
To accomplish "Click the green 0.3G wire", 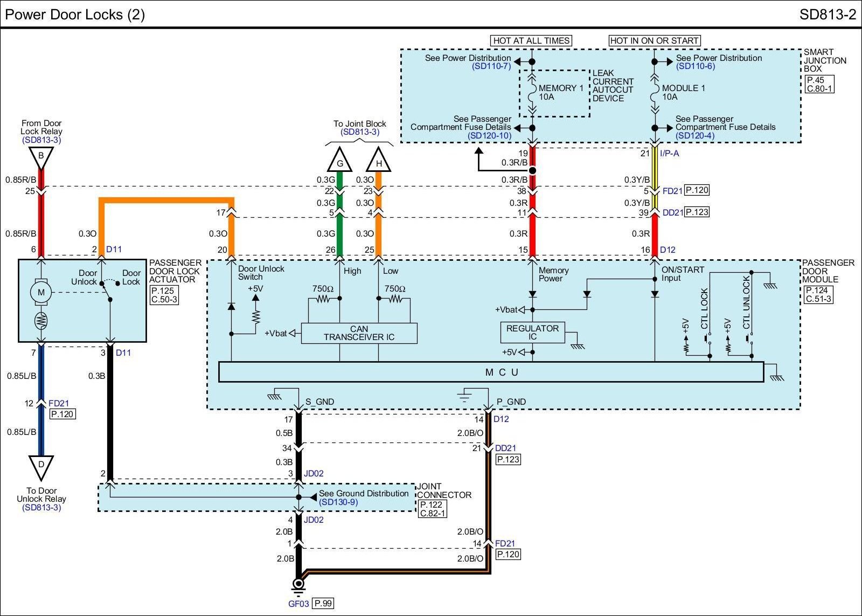I will point(339,232).
